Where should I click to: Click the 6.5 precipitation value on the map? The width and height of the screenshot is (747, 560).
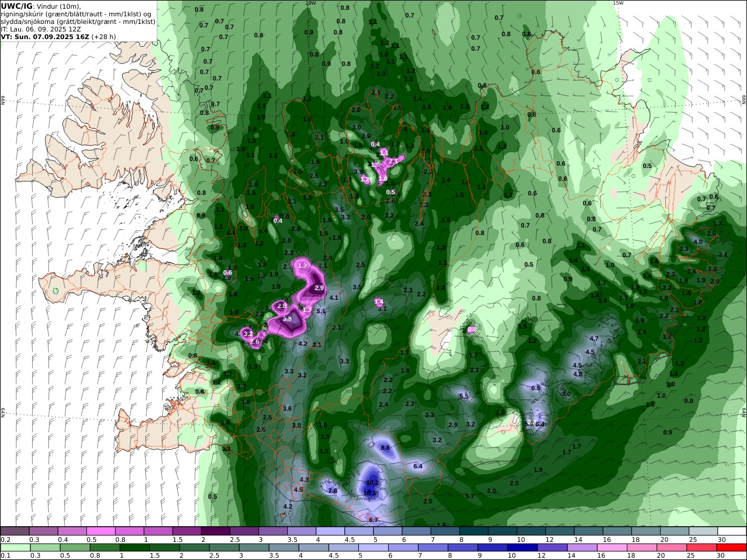coord(536,388)
